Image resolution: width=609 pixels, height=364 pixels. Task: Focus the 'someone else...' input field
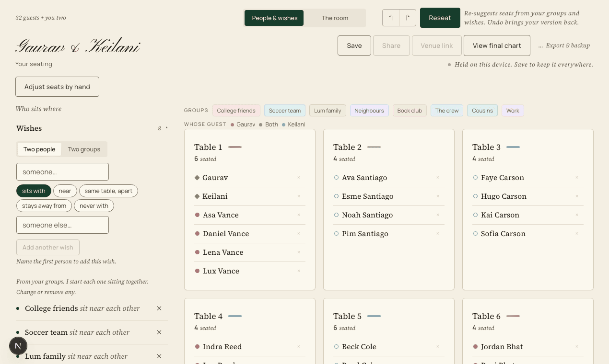coord(62,225)
